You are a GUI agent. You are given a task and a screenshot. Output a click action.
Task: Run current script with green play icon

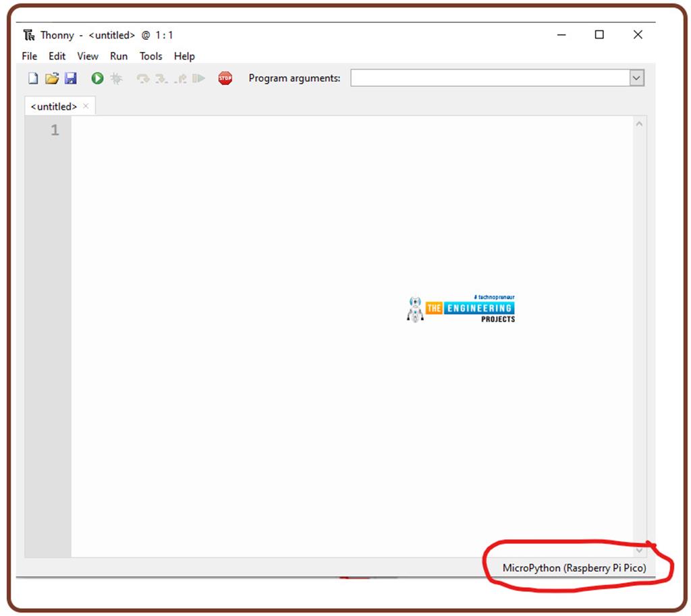(97, 78)
